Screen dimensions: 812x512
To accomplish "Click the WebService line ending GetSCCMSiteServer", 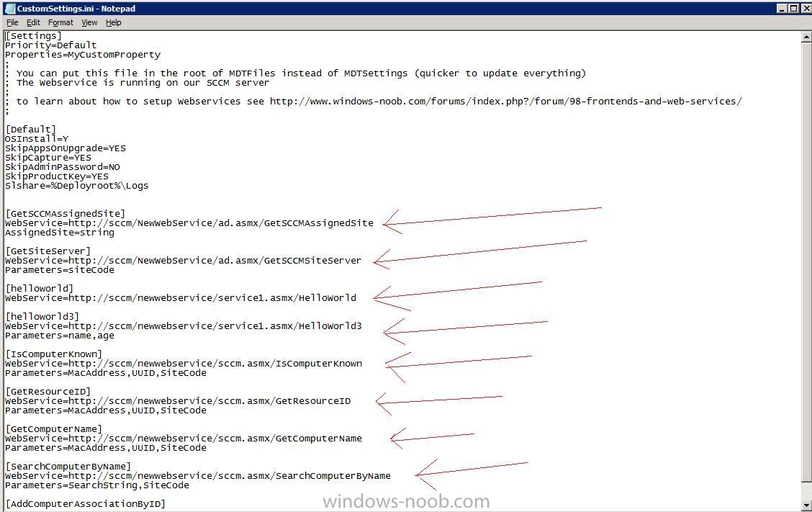I will 184,260.
